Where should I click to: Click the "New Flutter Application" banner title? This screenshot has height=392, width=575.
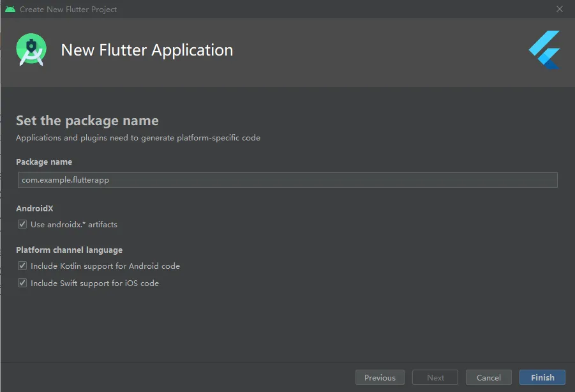click(147, 50)
